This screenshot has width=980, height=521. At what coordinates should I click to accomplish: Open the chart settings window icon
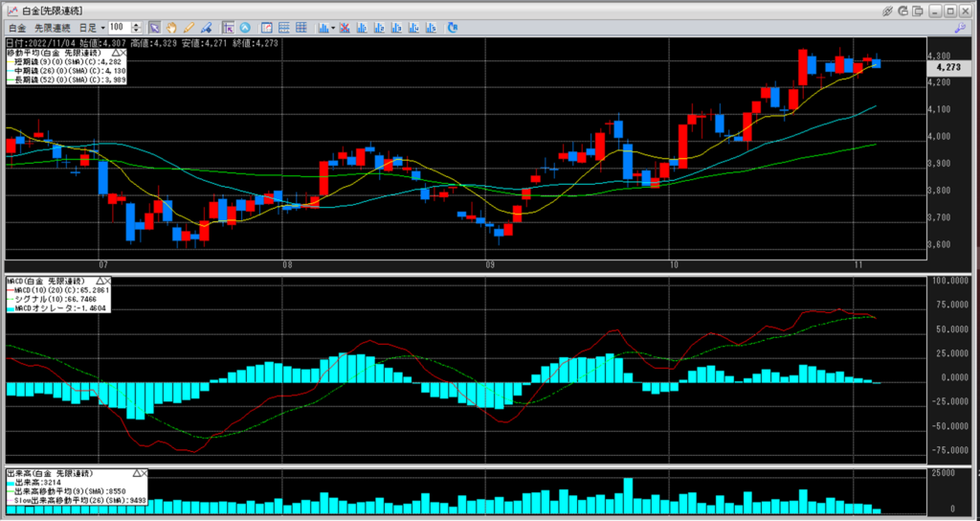coord(267,28)
